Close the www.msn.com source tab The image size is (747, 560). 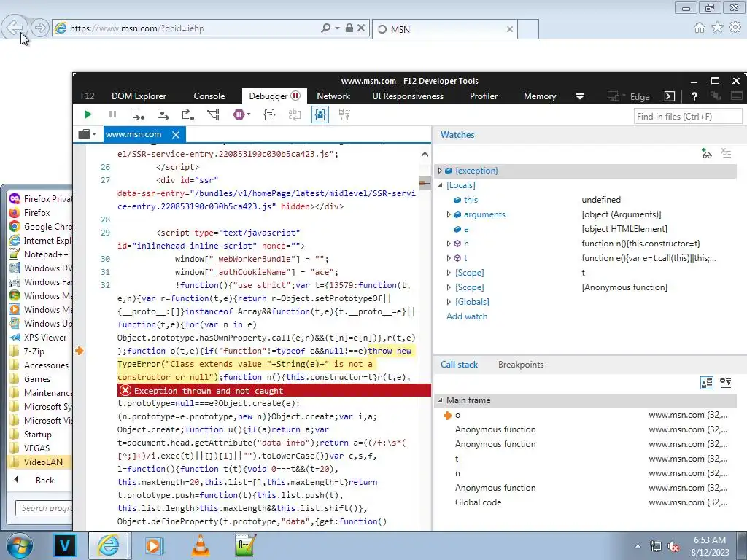176,135
